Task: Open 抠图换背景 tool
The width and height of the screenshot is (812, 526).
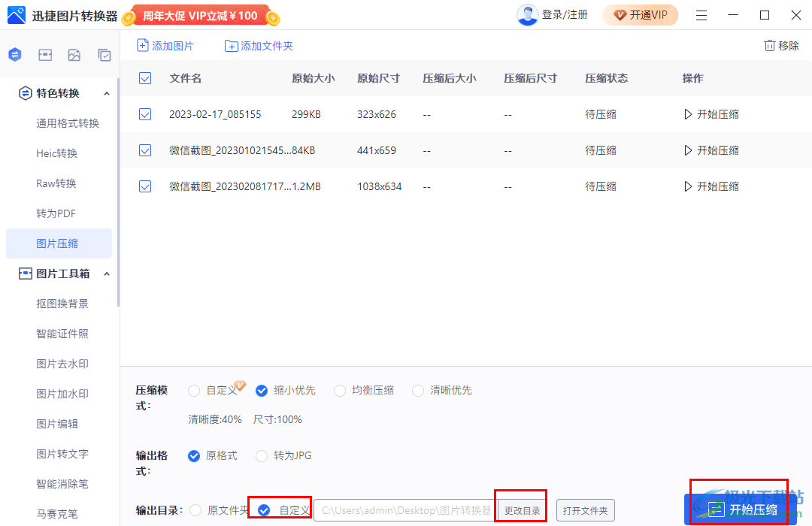Action: 62,304
